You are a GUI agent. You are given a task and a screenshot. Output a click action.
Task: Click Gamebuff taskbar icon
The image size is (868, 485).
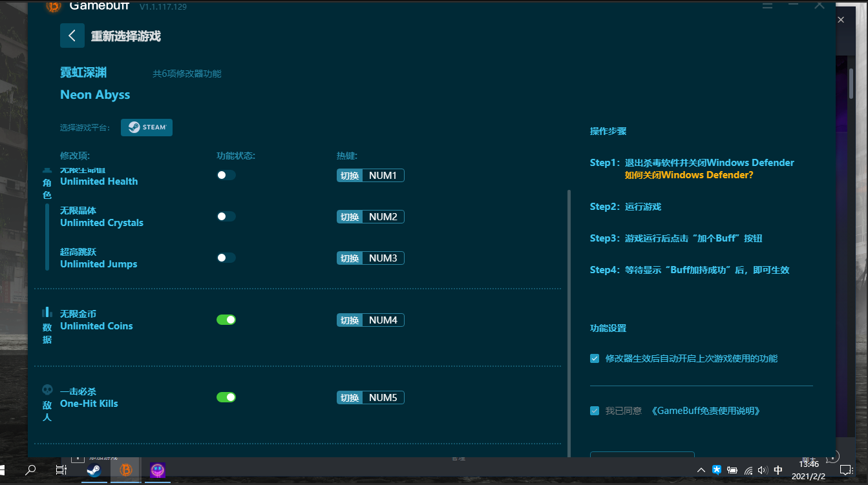pos(126,470)
